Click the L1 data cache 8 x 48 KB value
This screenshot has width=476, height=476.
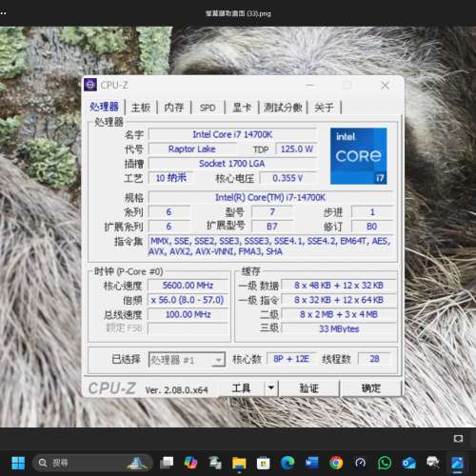point(339,286)
